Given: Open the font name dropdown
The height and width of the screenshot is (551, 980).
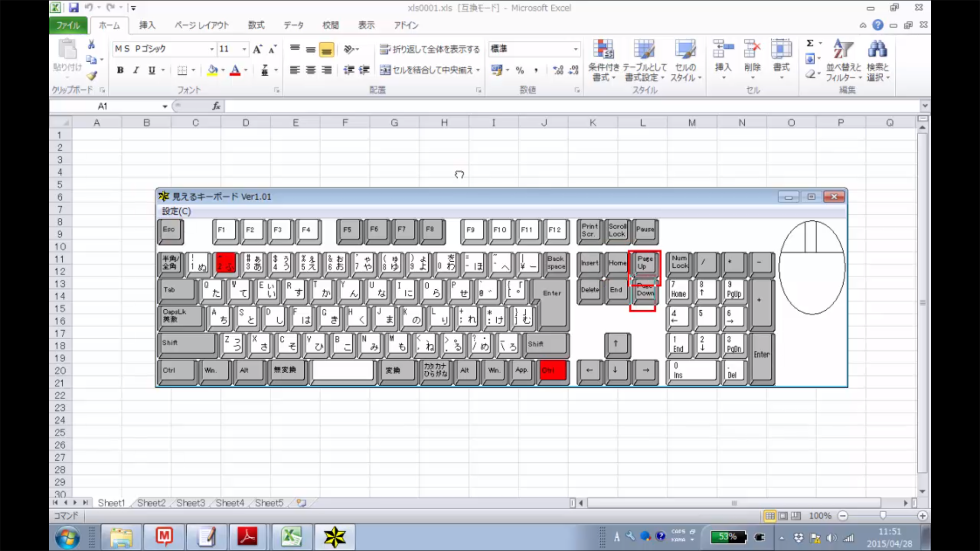Looking at the screenshot, I should click(211, 49).
